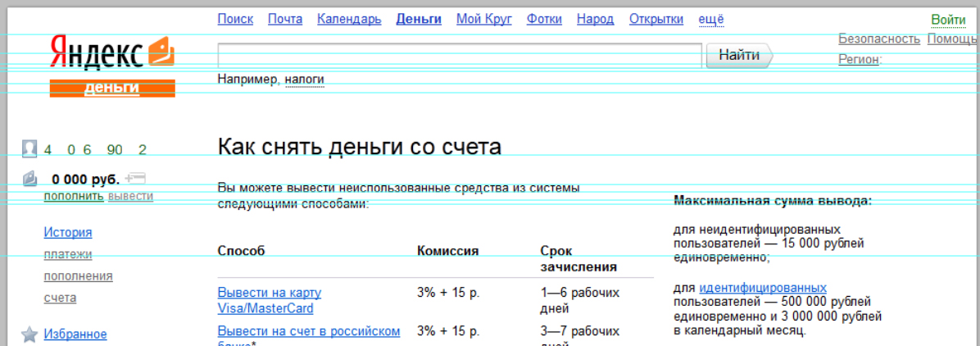
Task: Click the add-card icon next to balance
Action: click(x=135, y=179)
